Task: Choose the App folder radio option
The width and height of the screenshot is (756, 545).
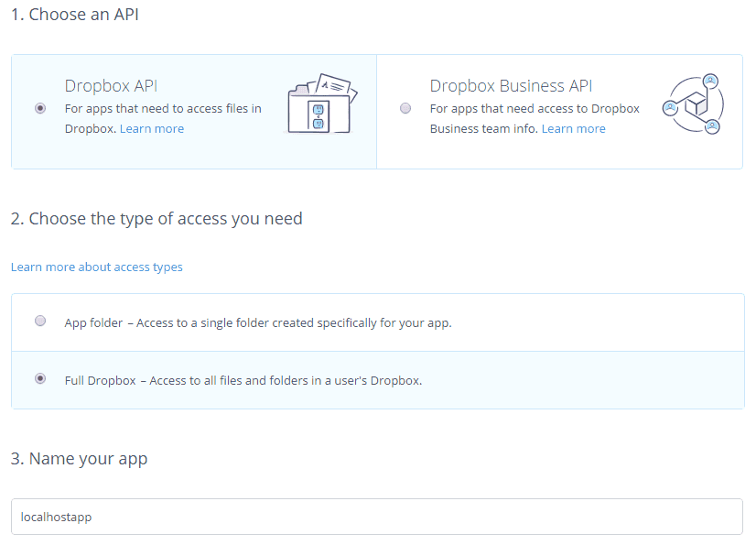Action: coord(40,322)
